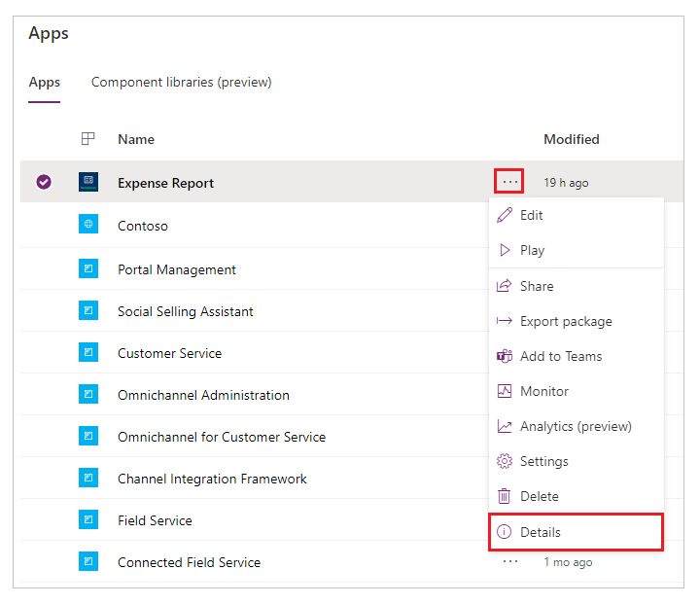Screen dimensions: 700x605
Task: Open Analytics (preview) menu entry
Action: pos(576,426)
